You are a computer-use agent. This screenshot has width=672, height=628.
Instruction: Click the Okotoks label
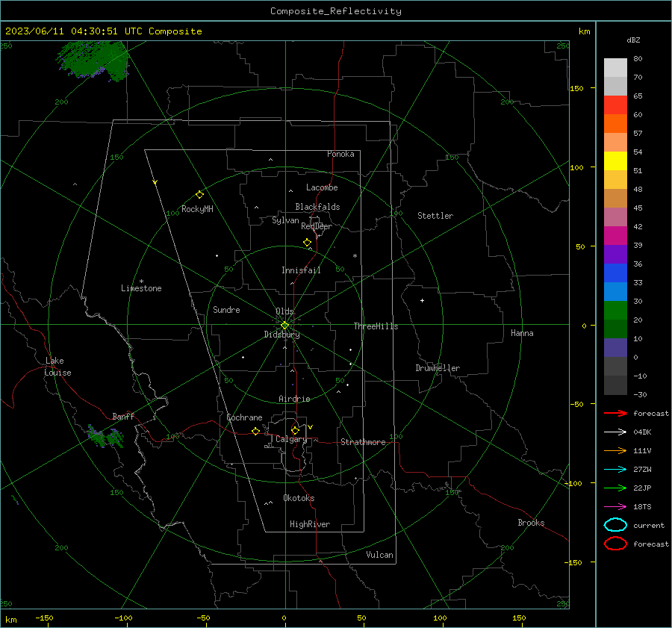click(x=299, y=497)
